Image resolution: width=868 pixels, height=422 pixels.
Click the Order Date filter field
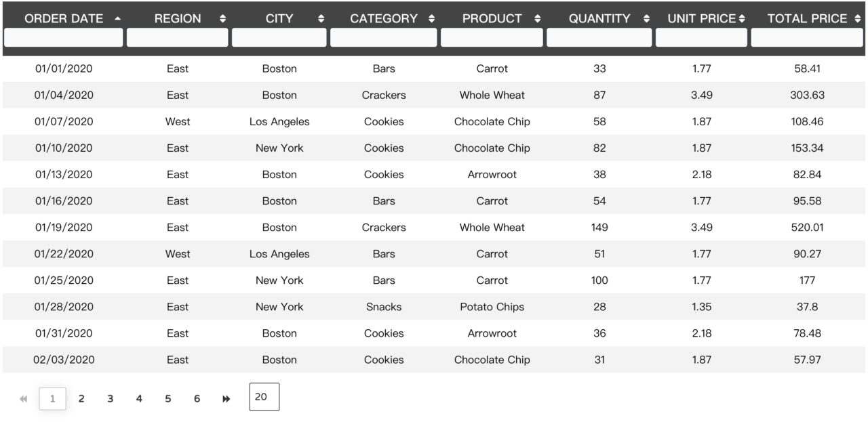pyautogui.click(x=64, y=37)
